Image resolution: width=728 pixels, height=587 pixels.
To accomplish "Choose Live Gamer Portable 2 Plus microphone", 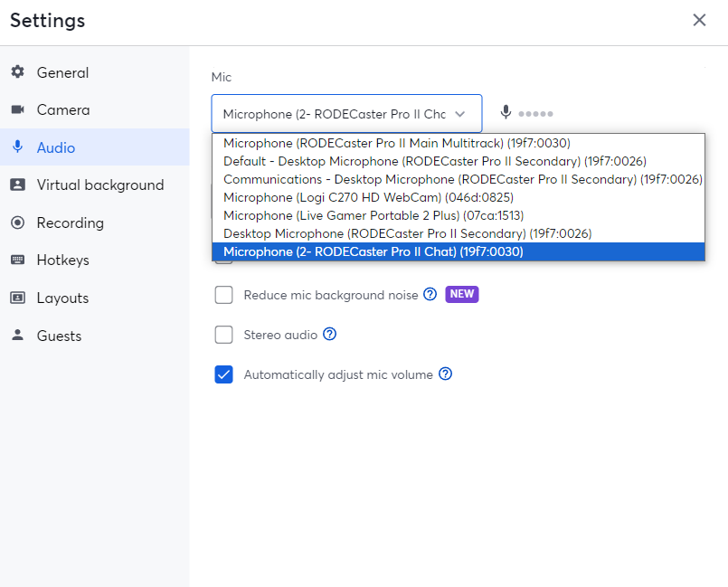I will [459, 215].
